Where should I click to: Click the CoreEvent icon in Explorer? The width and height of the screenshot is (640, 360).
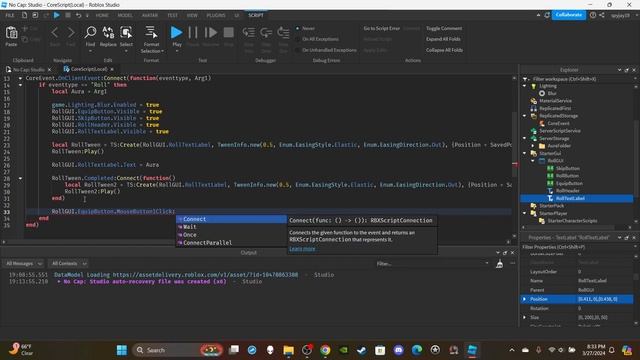point(542,123)
